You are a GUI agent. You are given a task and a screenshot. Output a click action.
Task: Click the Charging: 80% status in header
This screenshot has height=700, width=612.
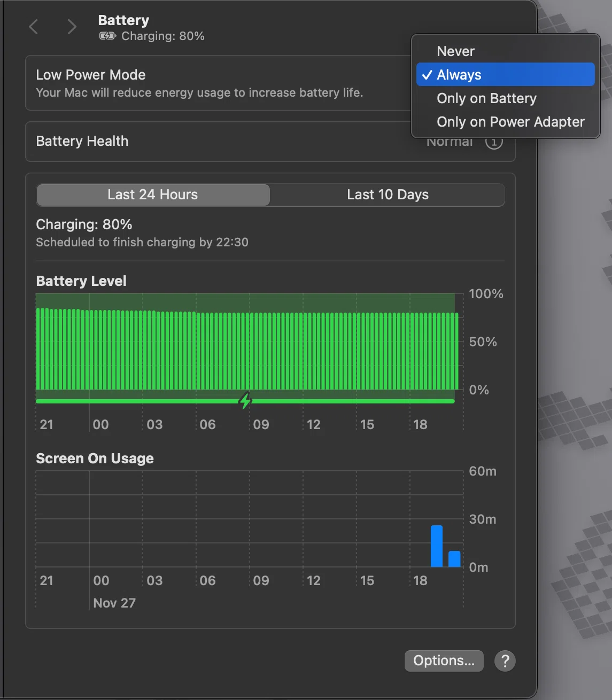(163, 36)
